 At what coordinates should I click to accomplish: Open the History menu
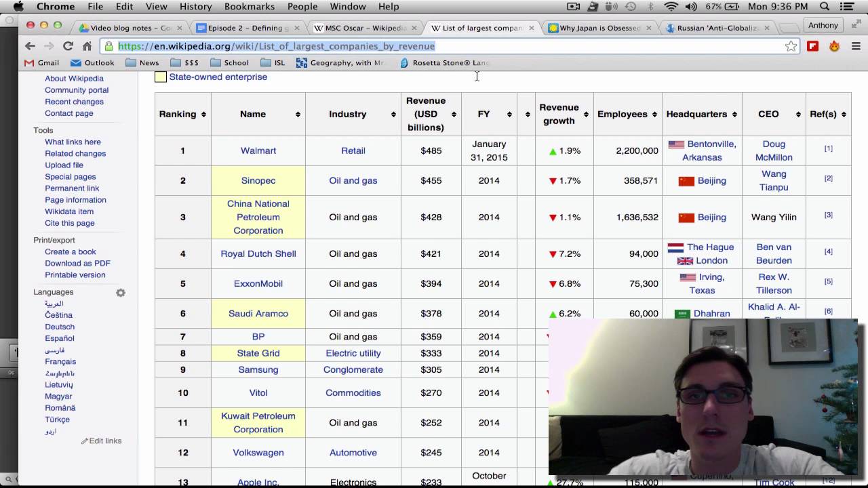(196, 7)
